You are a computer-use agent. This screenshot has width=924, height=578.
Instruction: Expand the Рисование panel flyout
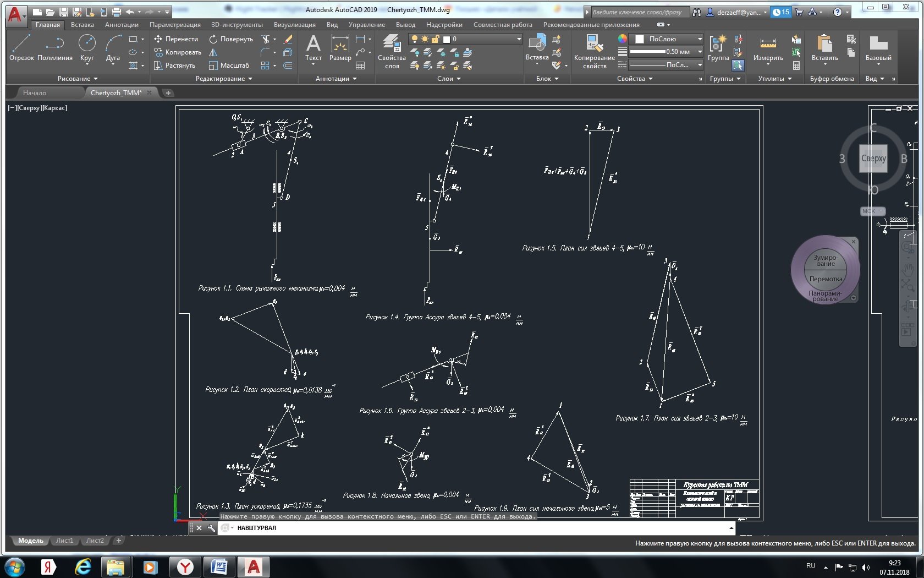[78, 79]
